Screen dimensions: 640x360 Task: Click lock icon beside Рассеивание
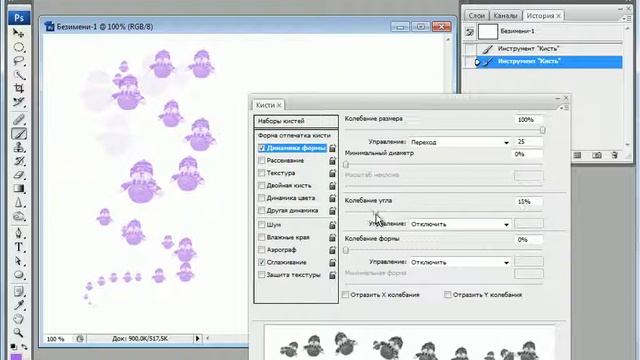tap(332, 161)
